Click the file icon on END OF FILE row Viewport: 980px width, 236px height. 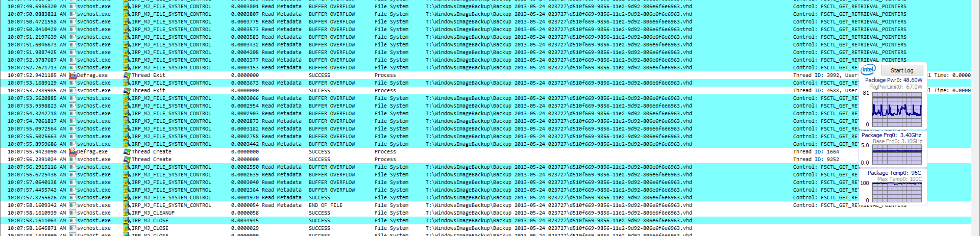pos(127,205)
